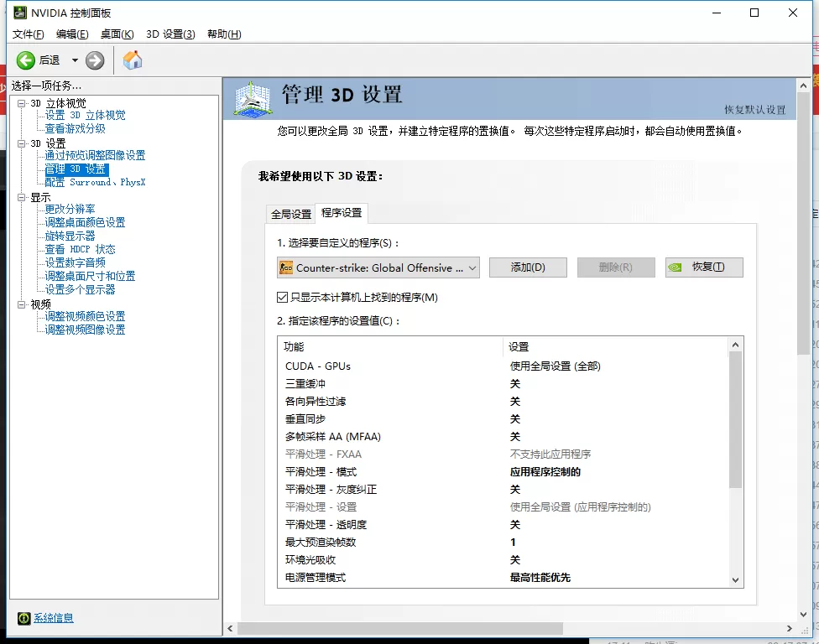Collapse the 显示 tree section
This screenshot has height=644, width=819.
pyautogui.click(x=22, y=197)
